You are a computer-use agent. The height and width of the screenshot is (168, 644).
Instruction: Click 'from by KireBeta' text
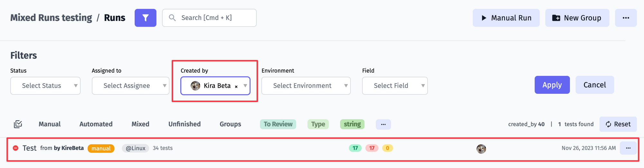[x=62, y=148]
